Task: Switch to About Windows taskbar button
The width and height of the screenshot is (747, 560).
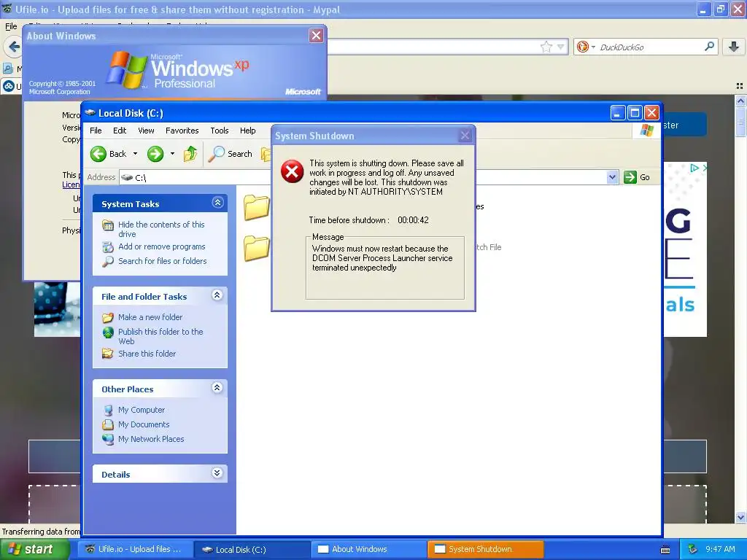Action: click(369, 549)
